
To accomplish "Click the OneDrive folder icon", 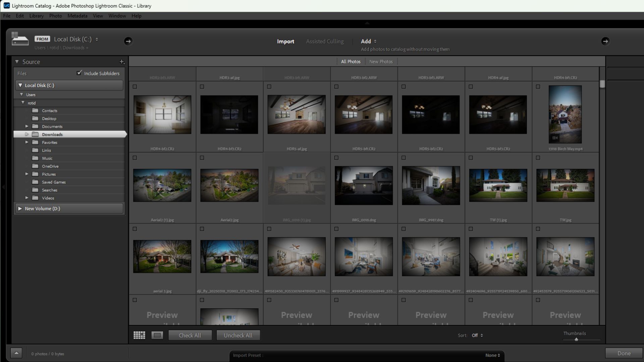I will click(35, 166).
